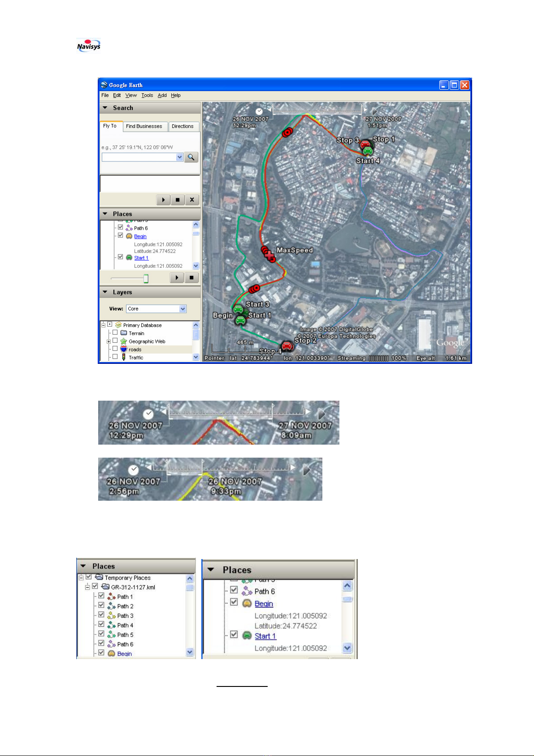Screen dimensions: 534x756
Task: Click the clock icon next to 26 NOV 2007 2:56pm
Action: [x=133, y=470]
